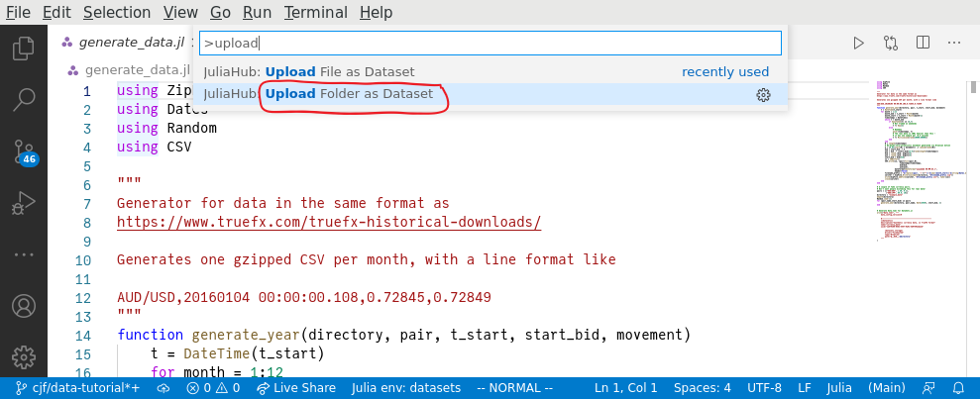Open the Run menu
Screen dimensions: 980x399
tap(257, 13)
